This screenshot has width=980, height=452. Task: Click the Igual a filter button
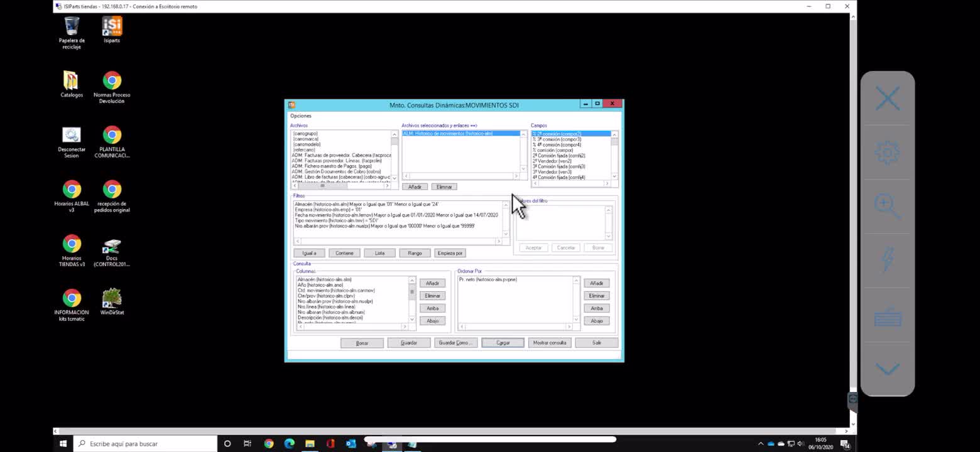coord(309,253)
